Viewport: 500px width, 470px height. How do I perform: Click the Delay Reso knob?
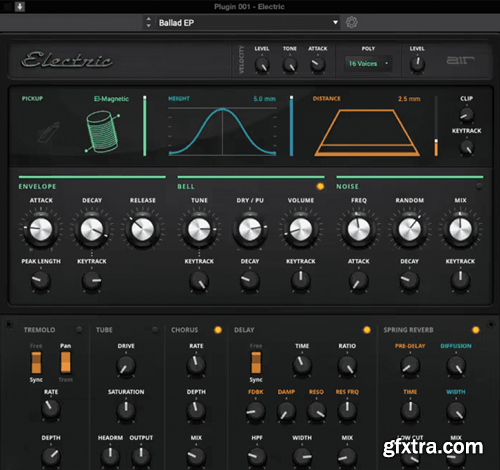316,411
